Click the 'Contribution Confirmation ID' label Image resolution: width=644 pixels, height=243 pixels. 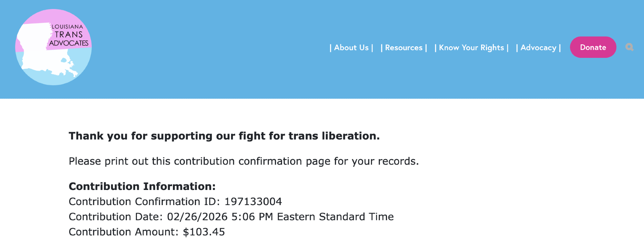pyautogui.click(x=144, y=202)
